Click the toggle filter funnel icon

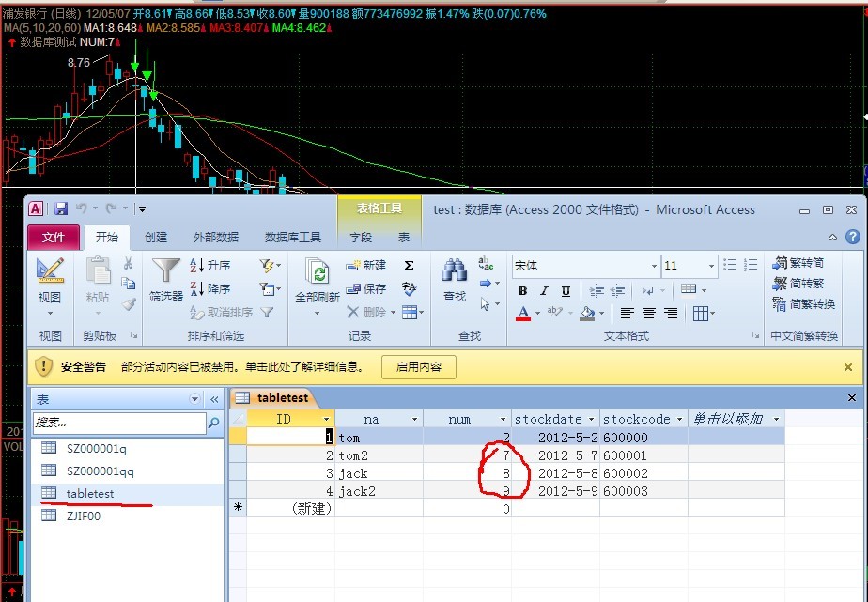pyautogui.click(x=267, y=313)
